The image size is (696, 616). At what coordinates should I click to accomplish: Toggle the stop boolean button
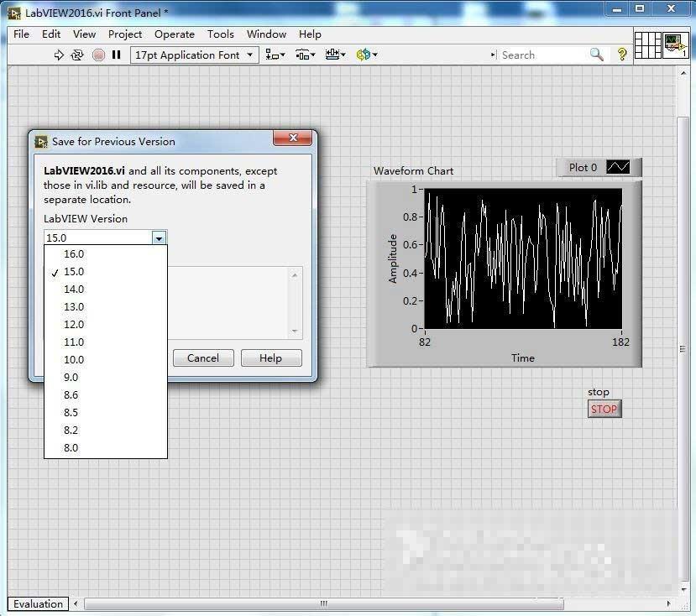604,410
